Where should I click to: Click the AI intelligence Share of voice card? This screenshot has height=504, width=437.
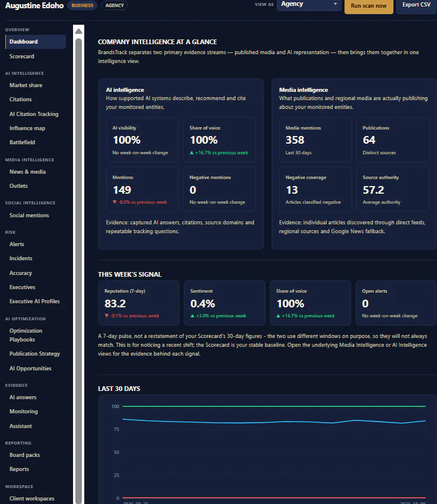click(220, 140)
